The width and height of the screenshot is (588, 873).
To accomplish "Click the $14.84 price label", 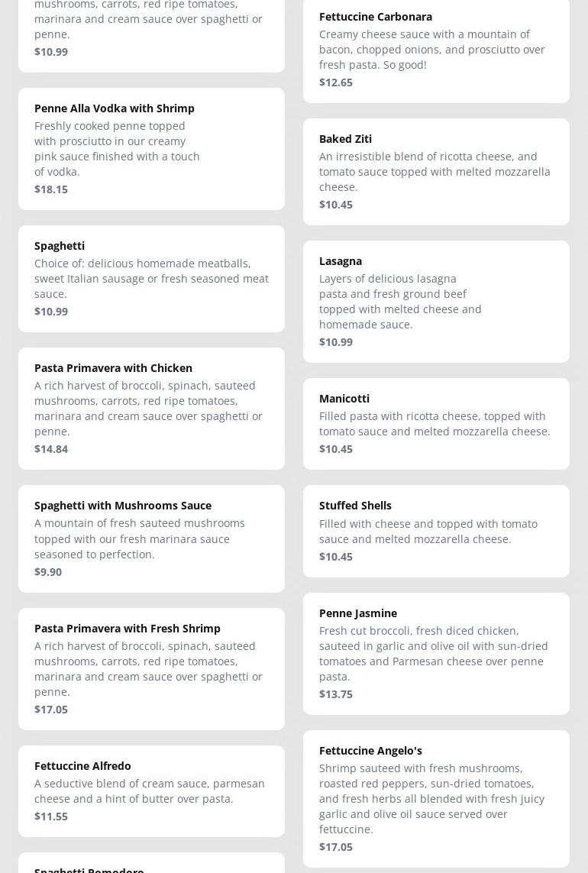I will (x=51, y=449).
